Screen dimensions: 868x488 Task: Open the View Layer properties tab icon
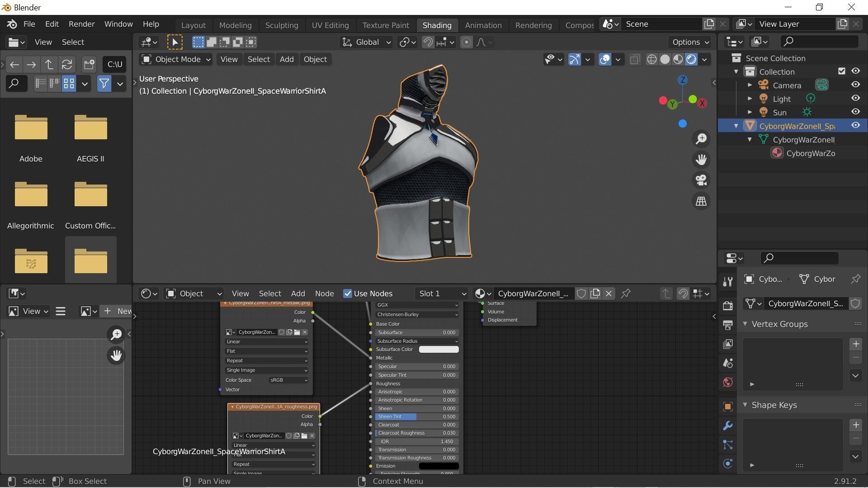727,344
